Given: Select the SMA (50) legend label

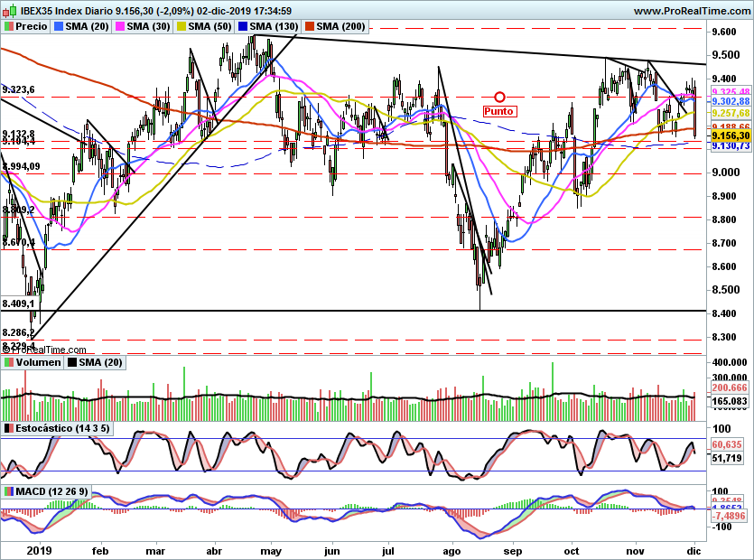Looking at the screenshot, I should [x=209, y=26].
